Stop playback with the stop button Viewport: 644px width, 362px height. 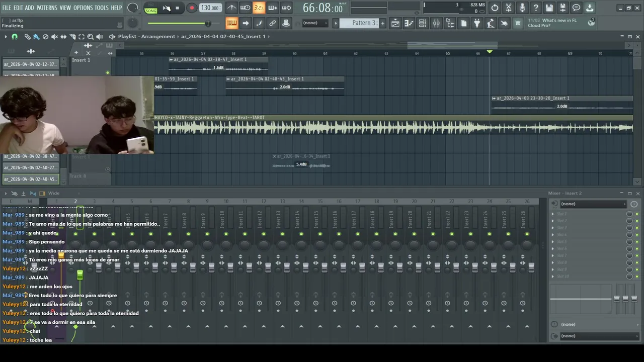pos(177,8)
